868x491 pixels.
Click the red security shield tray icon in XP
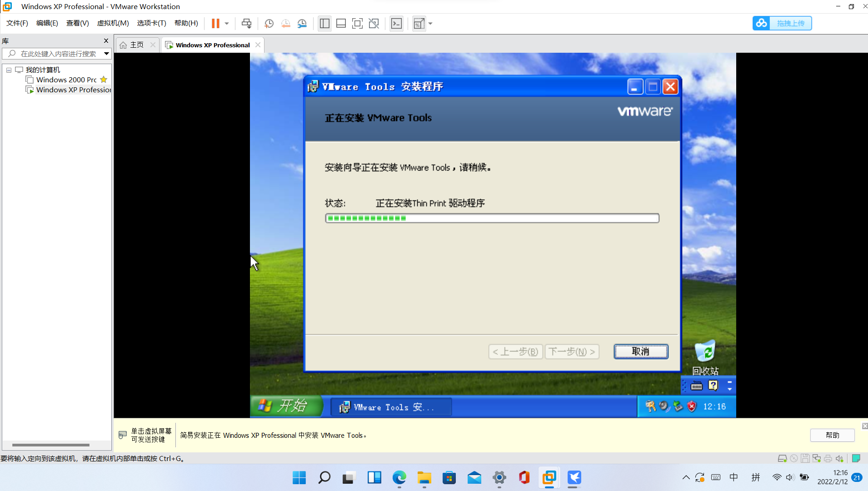(x=692, y=406)
